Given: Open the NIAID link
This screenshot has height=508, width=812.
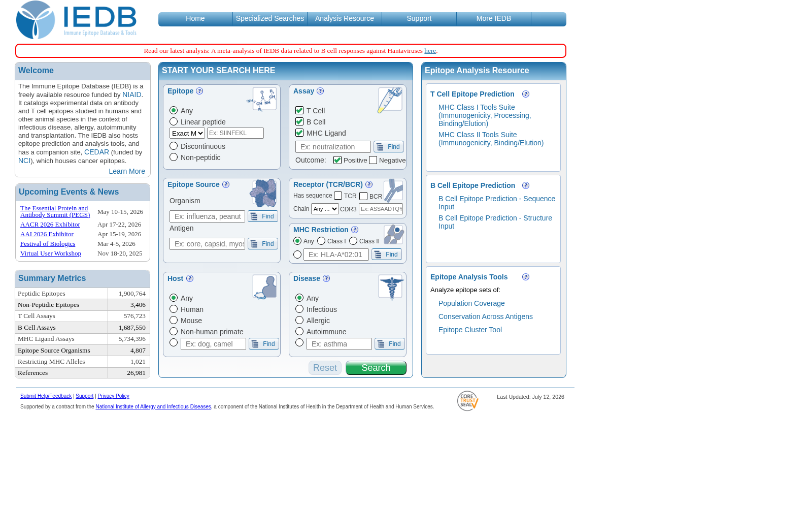Looking at the screenshot, I should click(131, 94).
